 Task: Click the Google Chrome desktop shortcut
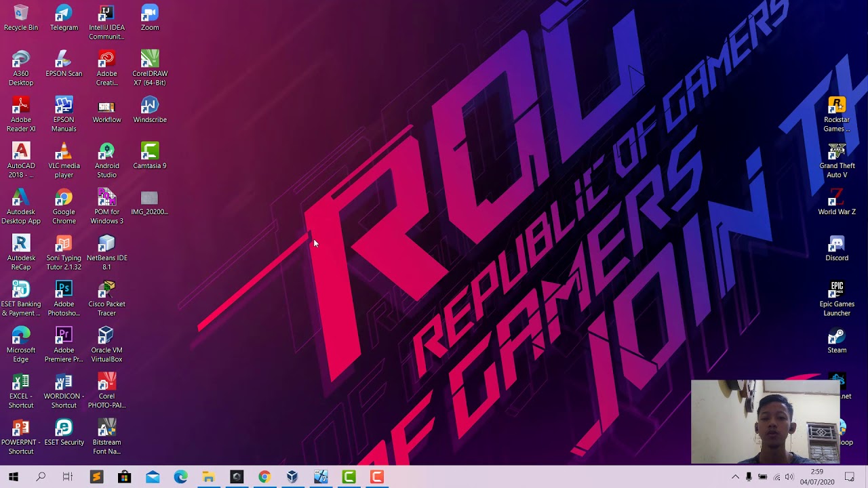(64, 207)
